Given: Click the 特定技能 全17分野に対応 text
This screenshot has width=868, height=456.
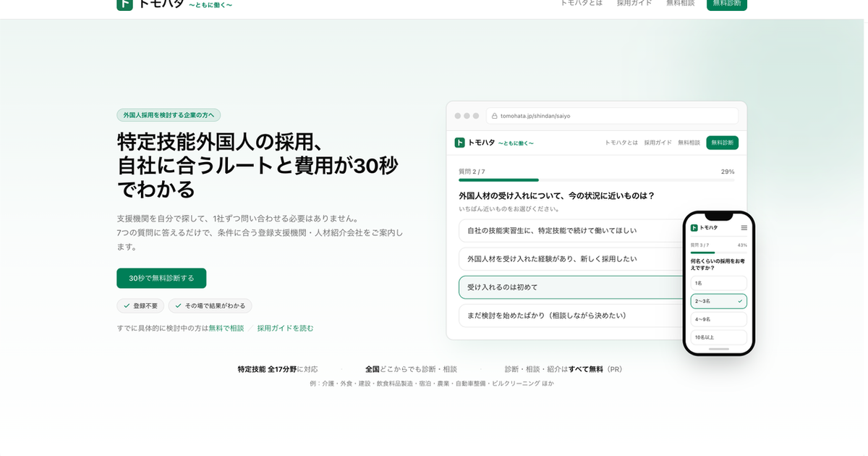Looking at the screenshot, I should tap(278, 369).
